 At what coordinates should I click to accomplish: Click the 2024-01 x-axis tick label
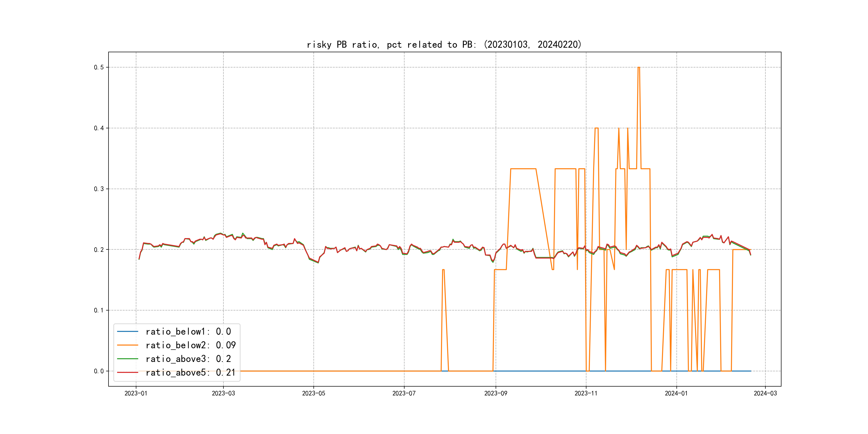coord(676,393)
